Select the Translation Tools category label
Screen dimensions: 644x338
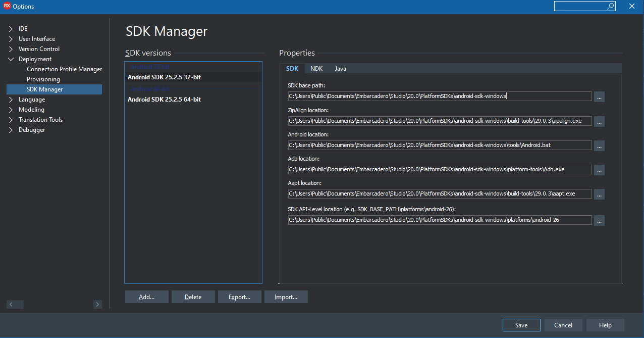(40, 120)
